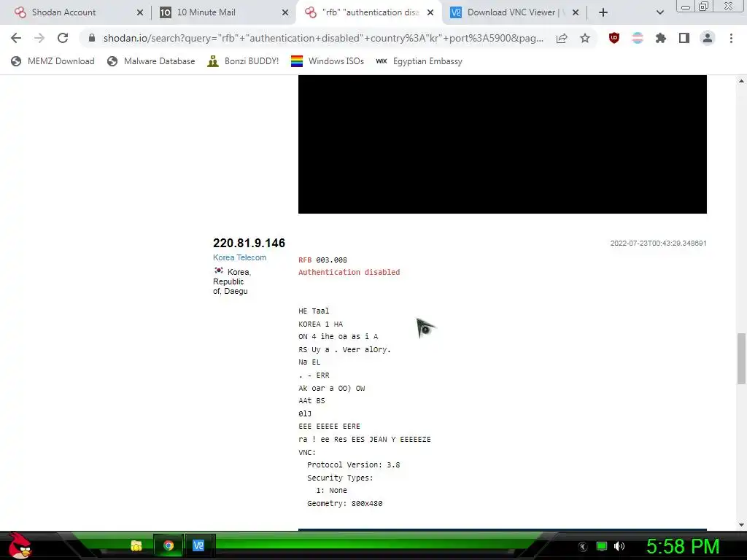Viewport: 747px width, 560px height.
Task: Open the MEMZ Download bookmark
Action: pyautogui.click(x=53, y=61)
